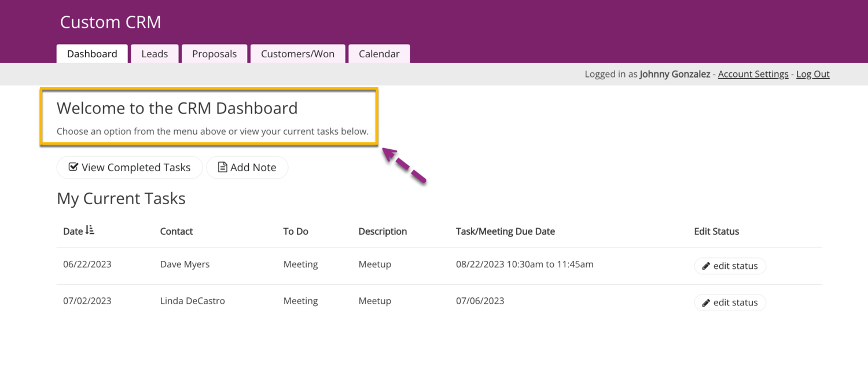Click the pencil icon for Linda DeCastro task
The height and width of the screenshot is (365, 868).
(706, 303)
